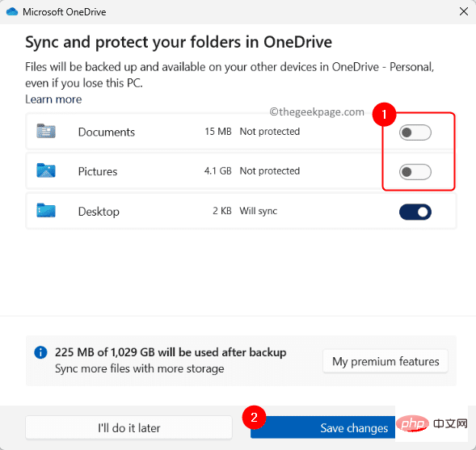
Task: Click the Desktop folder icon
Action: 46,210
